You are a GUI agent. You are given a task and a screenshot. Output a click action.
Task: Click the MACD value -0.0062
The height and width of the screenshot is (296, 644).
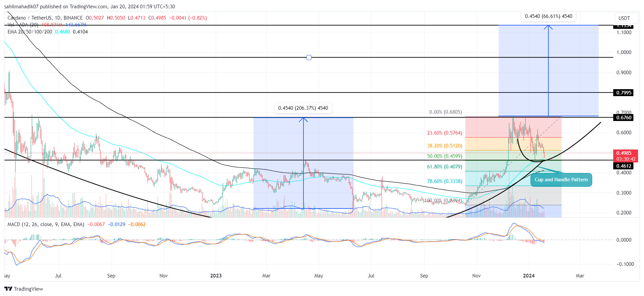point(137,224)
